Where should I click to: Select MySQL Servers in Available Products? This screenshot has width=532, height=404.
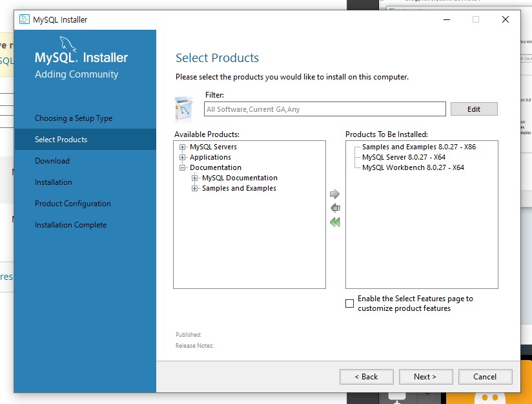click(213, 147)
